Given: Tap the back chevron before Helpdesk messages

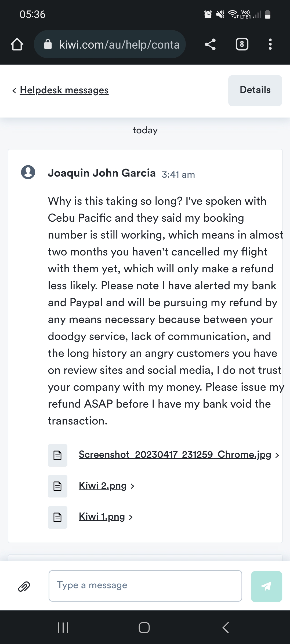Looking at the screenshot, I should [14, 90].
